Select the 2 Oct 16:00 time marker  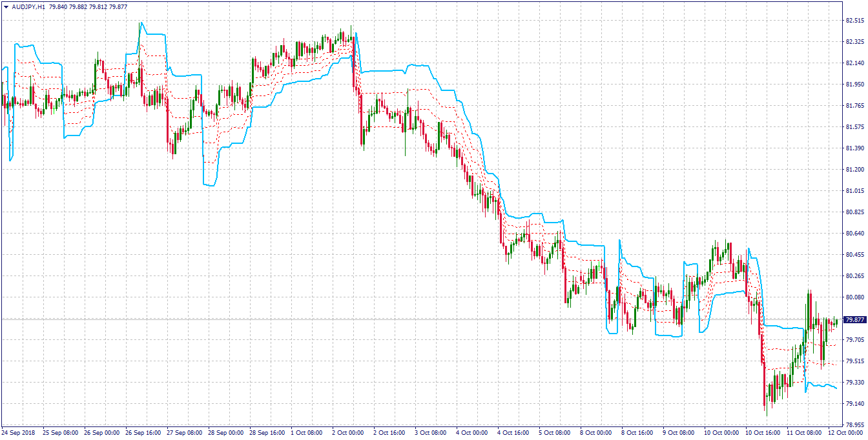point(389,434)
